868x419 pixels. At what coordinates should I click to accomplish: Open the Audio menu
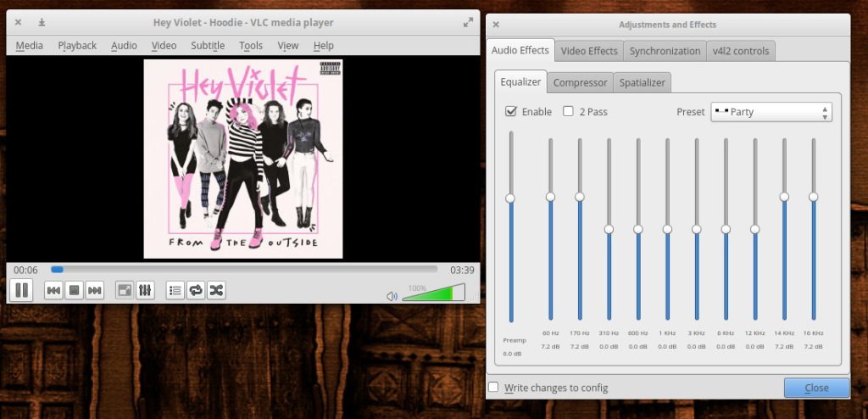tap(124, 46)
